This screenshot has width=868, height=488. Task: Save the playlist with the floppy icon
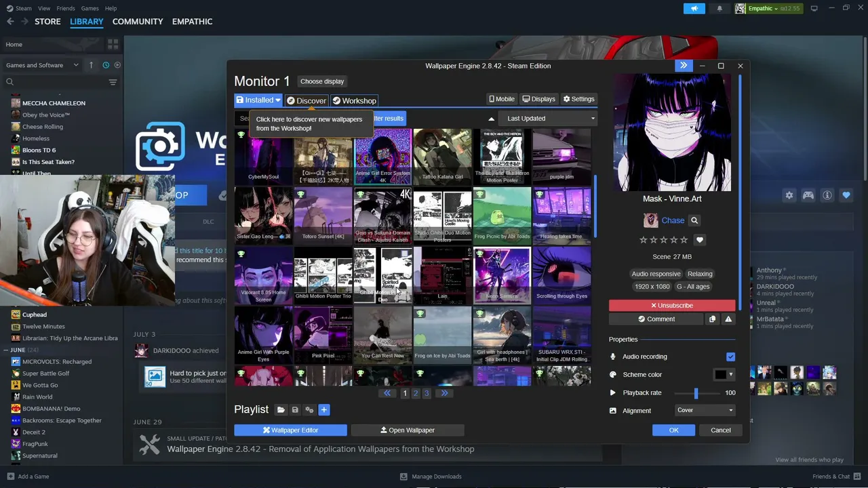pos(295,409)
